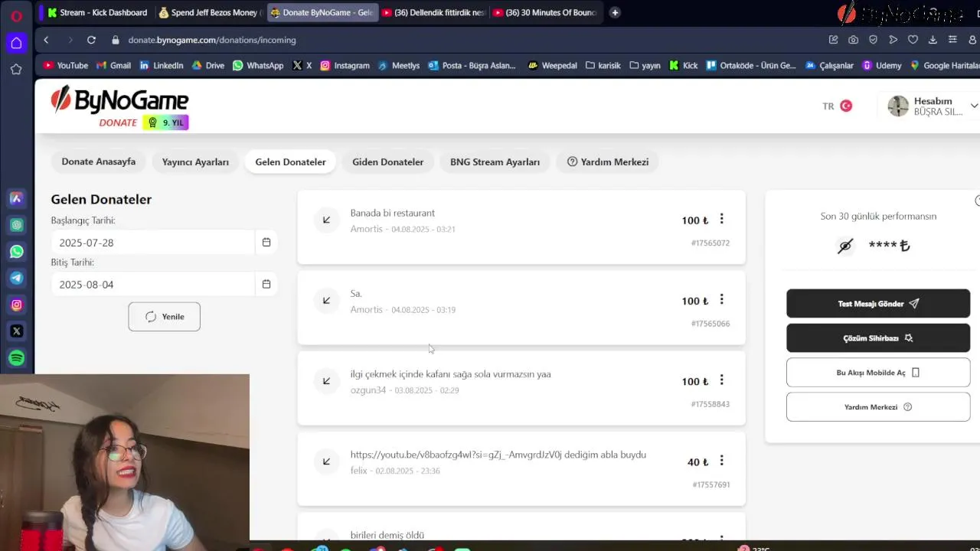This screenshot has width=980, height=551.
Task: Open WhatsApp in the Opera sidebar
Action: pyautogui.click(x=16, y=252)
